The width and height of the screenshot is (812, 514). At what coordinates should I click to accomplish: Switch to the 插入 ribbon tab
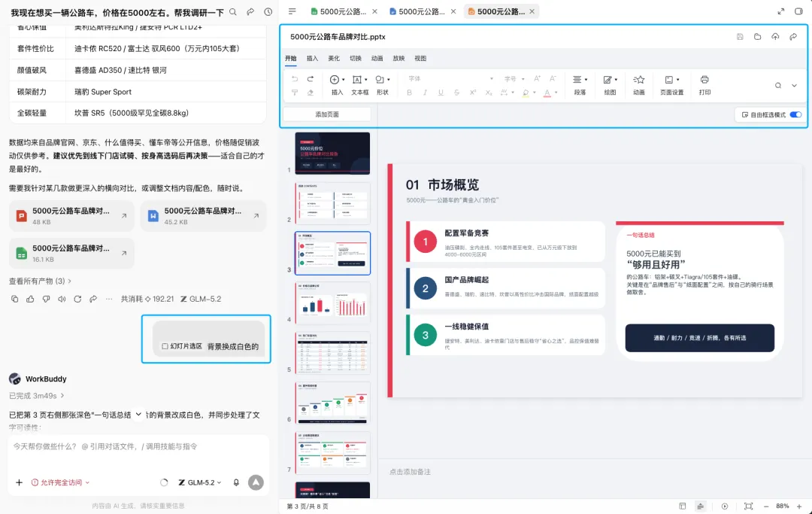(312, 59)
